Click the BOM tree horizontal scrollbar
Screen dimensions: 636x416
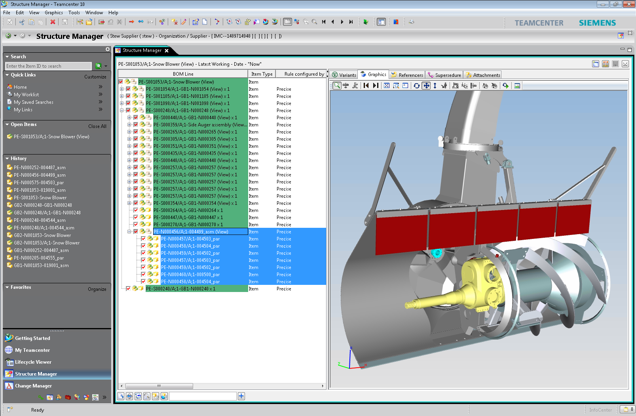coord(159,386)
